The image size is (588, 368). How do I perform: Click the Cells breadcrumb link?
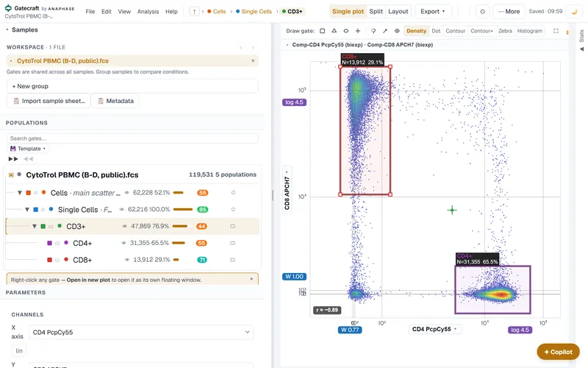[x=216, y=12]
